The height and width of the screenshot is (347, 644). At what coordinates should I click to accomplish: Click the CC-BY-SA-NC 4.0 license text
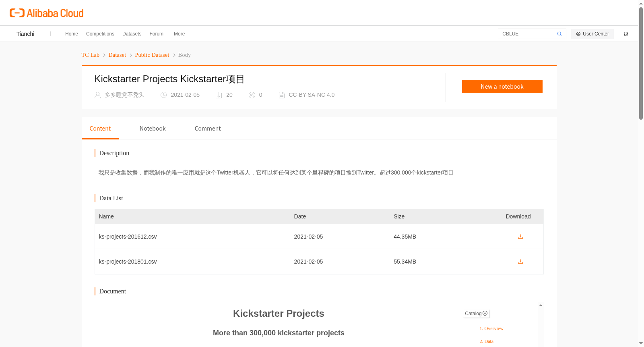[x=312, y=95]
